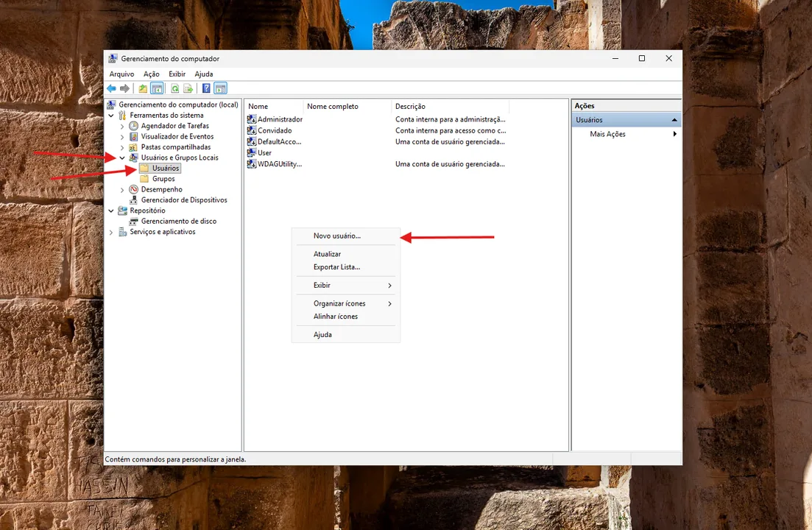
Task: Open the Exibir menu in menu bar
Action: pyautogui.click(x=177, y=74)
